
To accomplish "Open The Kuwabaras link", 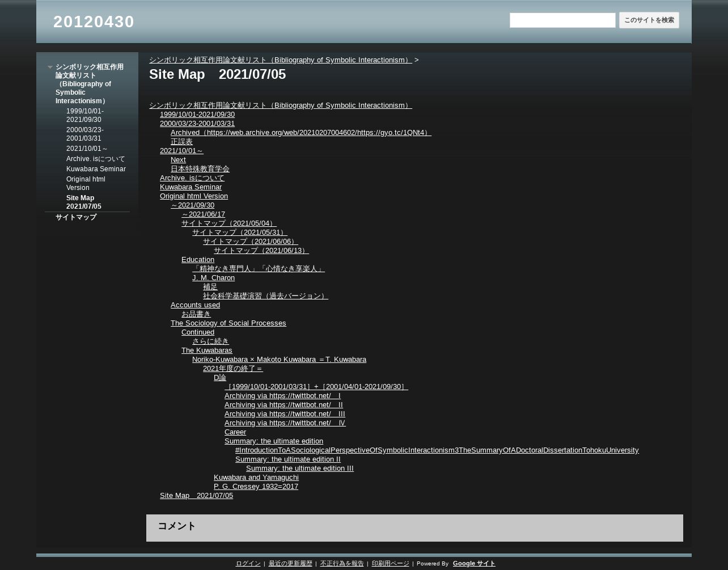I will (207, 350).
